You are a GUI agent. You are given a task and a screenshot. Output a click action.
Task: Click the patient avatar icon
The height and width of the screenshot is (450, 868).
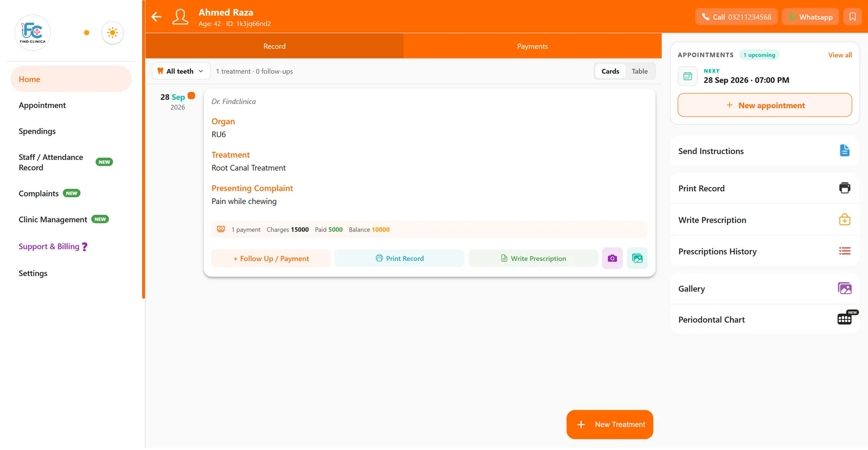pos(180,17)
